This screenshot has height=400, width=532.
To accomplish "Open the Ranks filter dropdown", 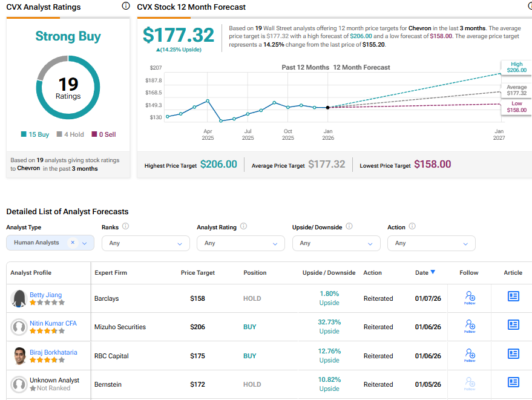I will [x=145, y=243].
